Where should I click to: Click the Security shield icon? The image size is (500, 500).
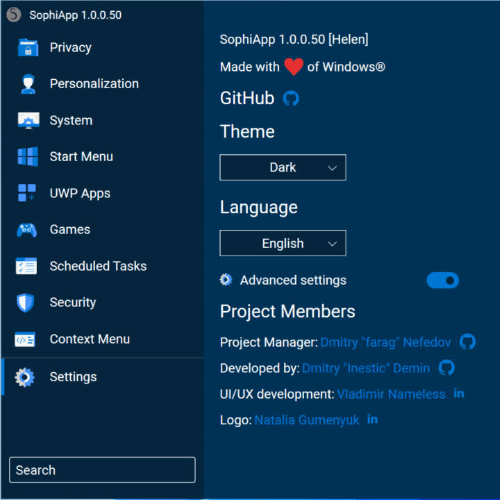pos(26,303)
